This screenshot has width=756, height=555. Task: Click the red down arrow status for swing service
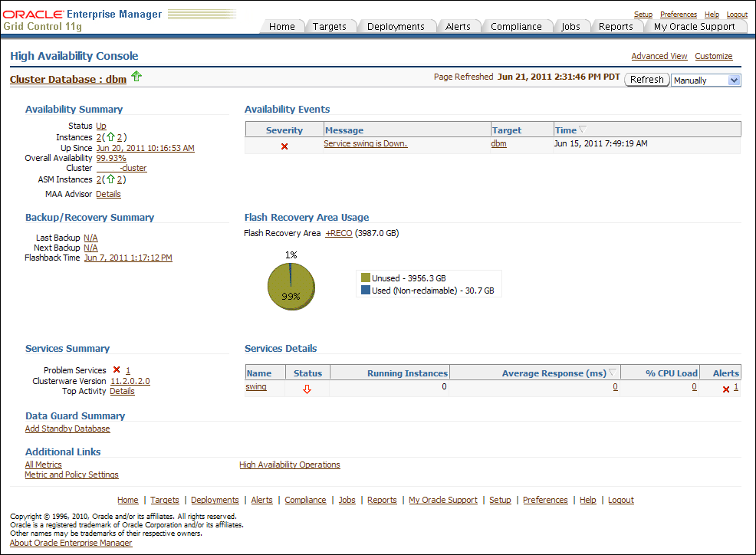pos(307,389)
